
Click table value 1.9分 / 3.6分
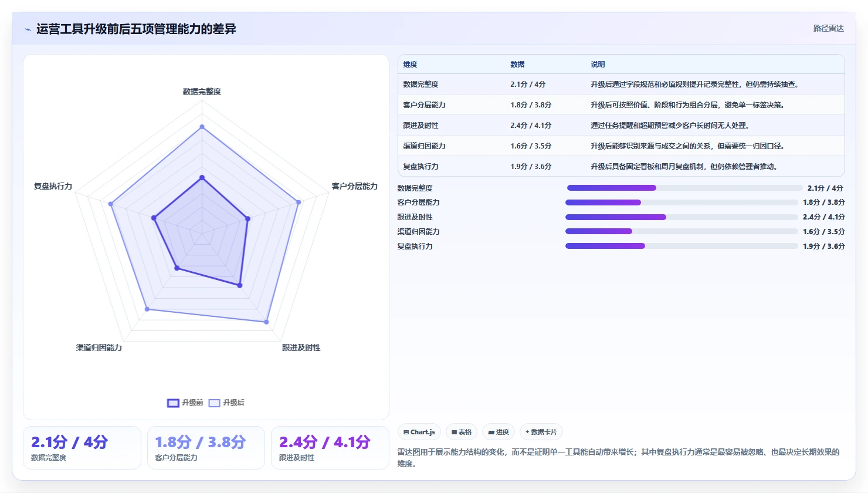click(531, 167)
